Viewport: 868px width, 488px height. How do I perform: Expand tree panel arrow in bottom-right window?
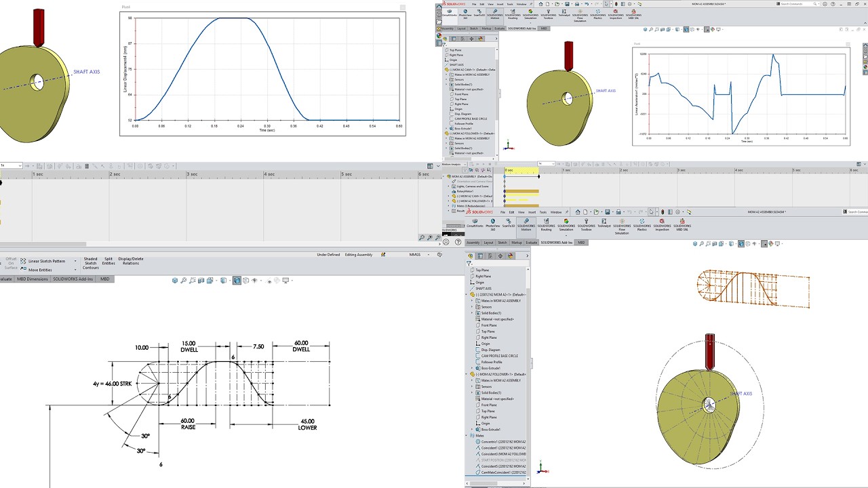point(527,256)
